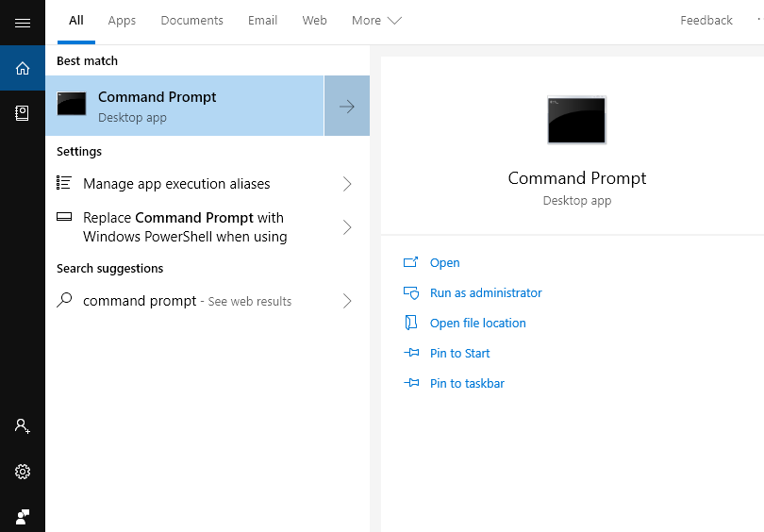Click the add account person icon
The width and height of the screenshot is (764, 532).
coord(23,426)
